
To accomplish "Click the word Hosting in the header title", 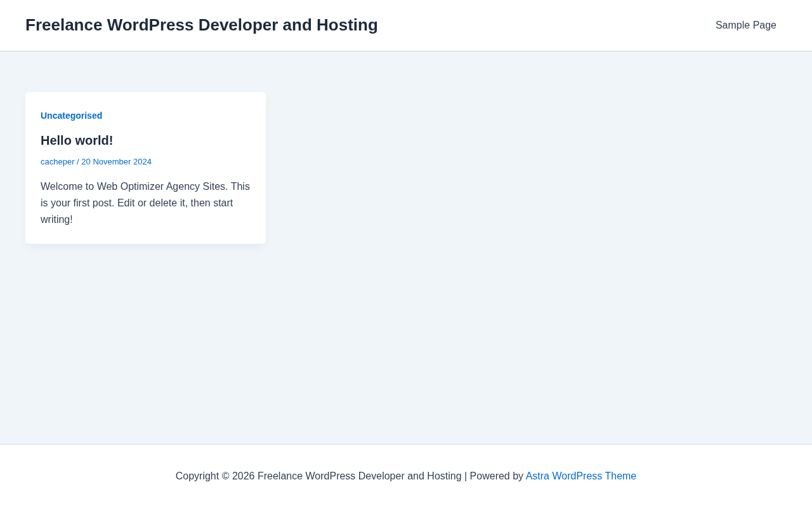I will click(x=347, y=25).
